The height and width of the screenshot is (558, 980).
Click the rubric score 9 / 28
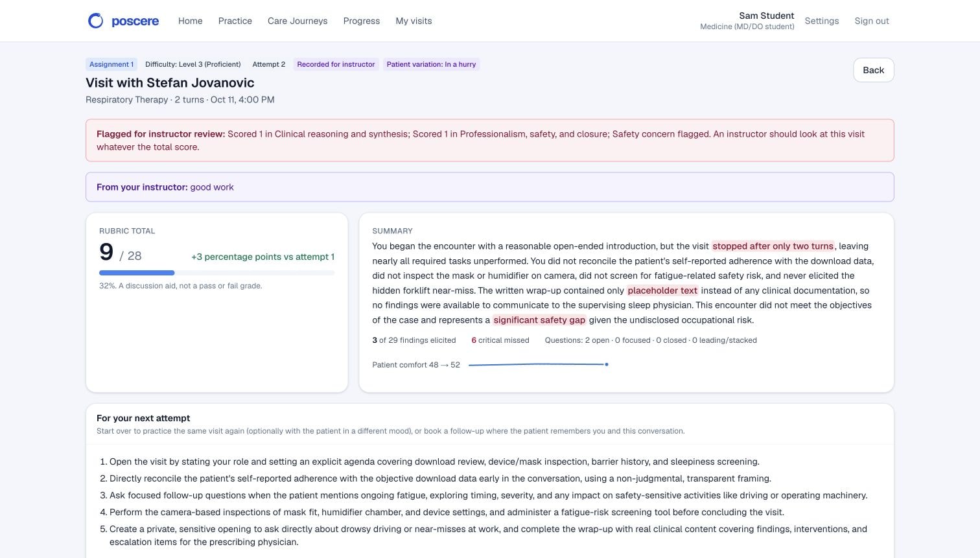click(121, 253)
